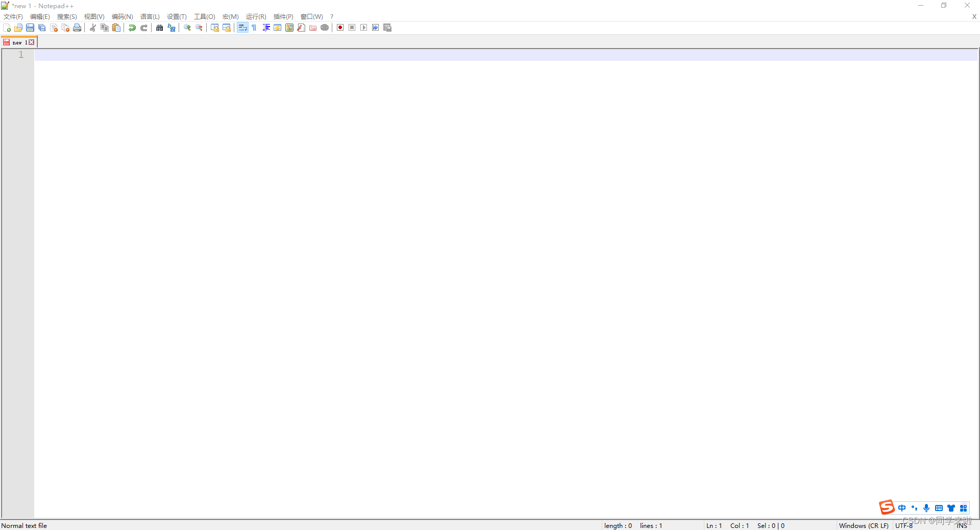Image resolution: width=980 pixels, height=530 pixels.
Task: Toggle synchronized vertical scrolling icon
Action: click(215, 28)
